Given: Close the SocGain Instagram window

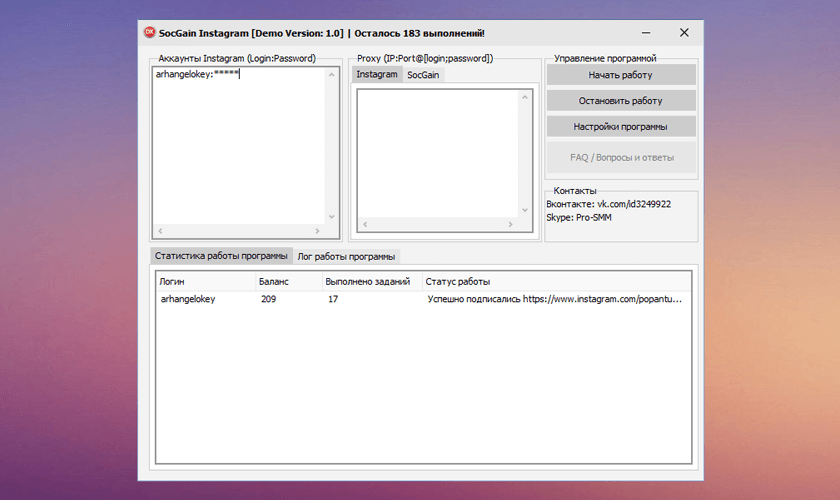Looking at the screenshot, I should [684, 33].
